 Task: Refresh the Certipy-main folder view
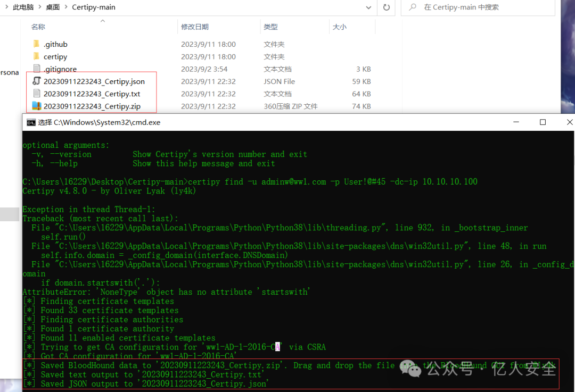[386, 7]
